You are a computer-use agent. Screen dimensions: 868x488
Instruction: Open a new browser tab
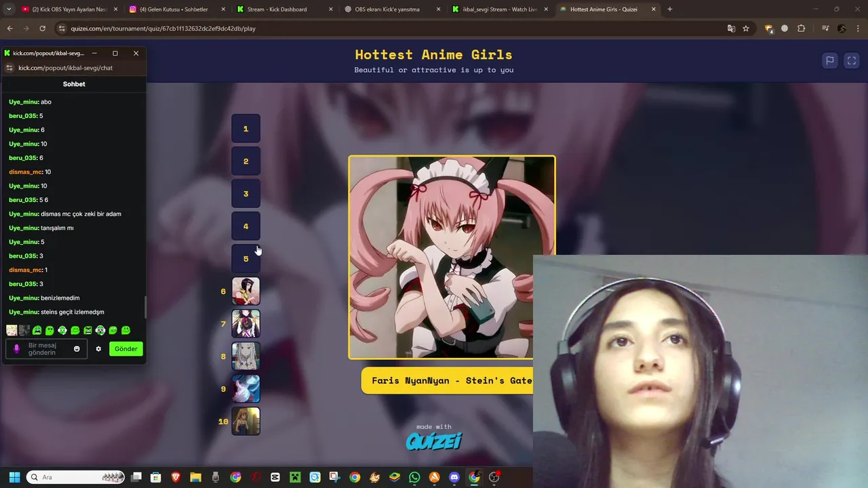(670, 9)
